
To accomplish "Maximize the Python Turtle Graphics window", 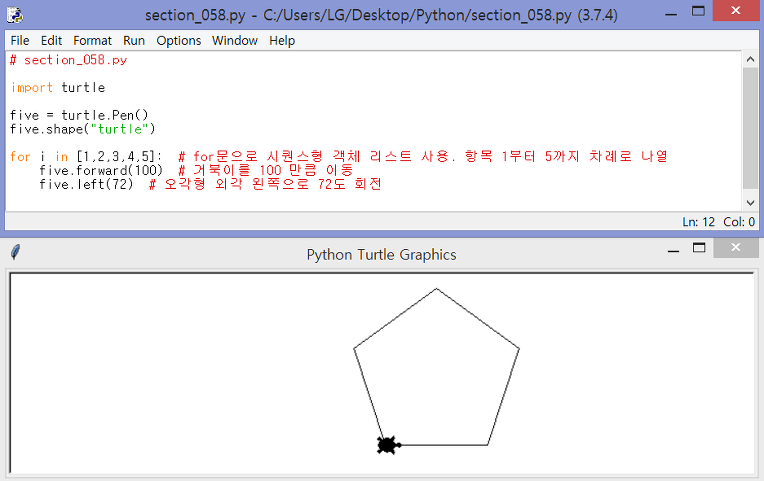I will click(699, 248).
